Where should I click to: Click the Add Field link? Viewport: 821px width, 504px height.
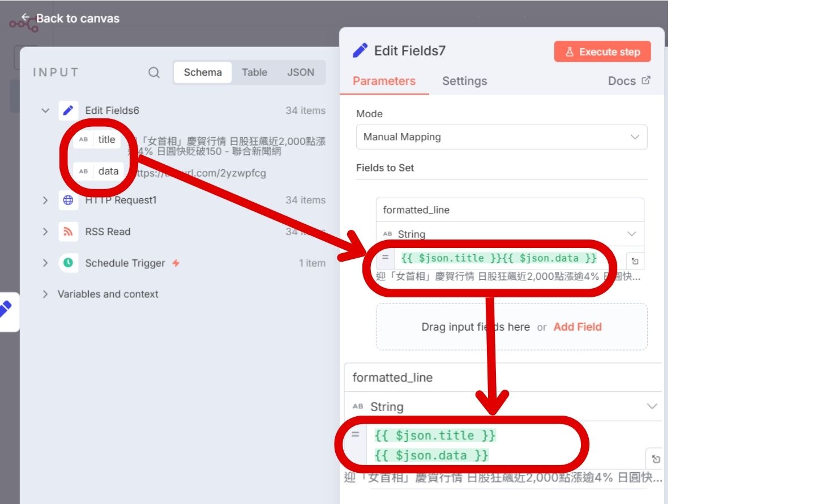point(577,327)
